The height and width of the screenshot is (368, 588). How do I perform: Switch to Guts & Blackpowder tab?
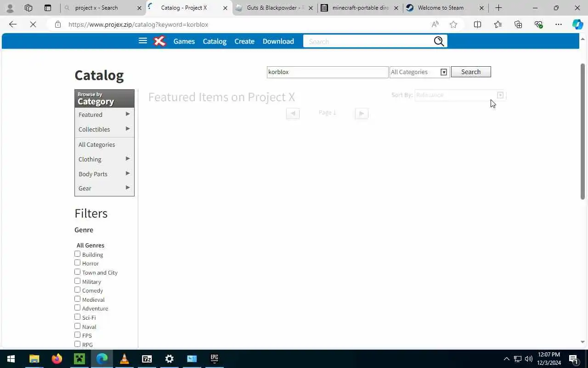coord(274,8)
